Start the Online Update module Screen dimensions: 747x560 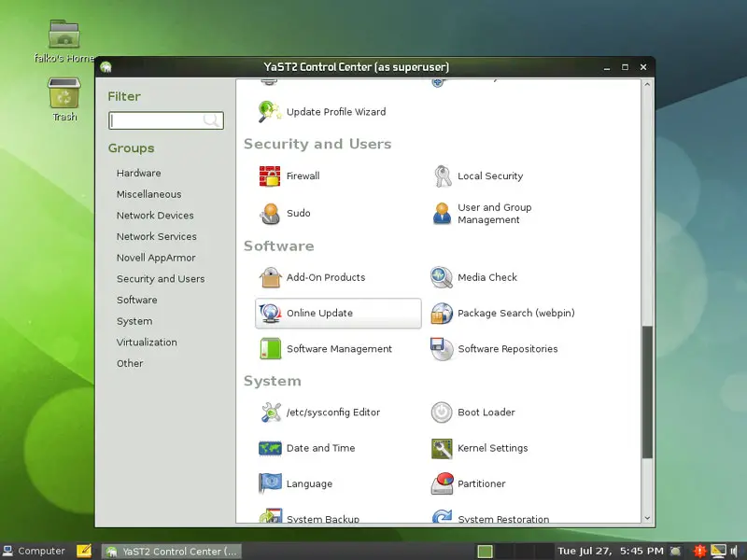point(338,314)
